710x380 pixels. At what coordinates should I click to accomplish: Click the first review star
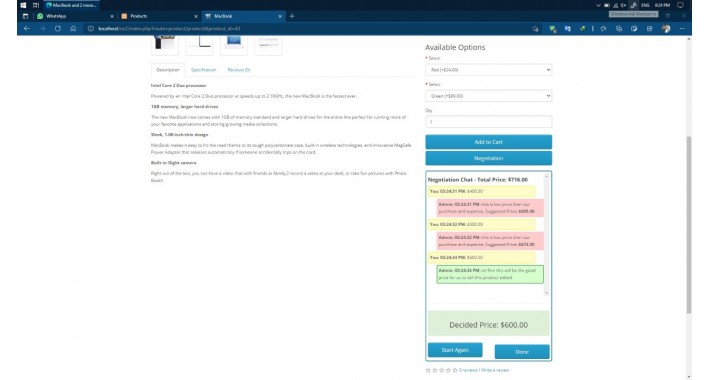point(428,370)
